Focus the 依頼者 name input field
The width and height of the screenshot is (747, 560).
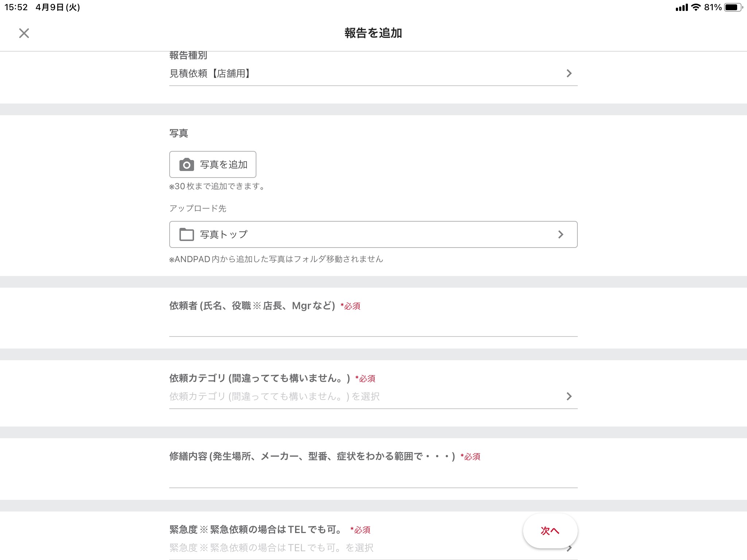click(x=373, y=325)
